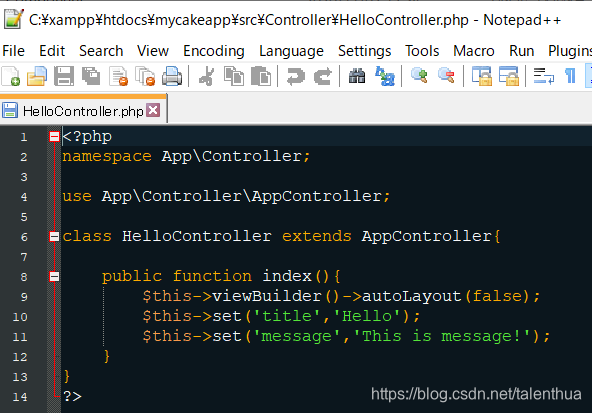Open the File menu
592x413 pixels.
point(14,51)
